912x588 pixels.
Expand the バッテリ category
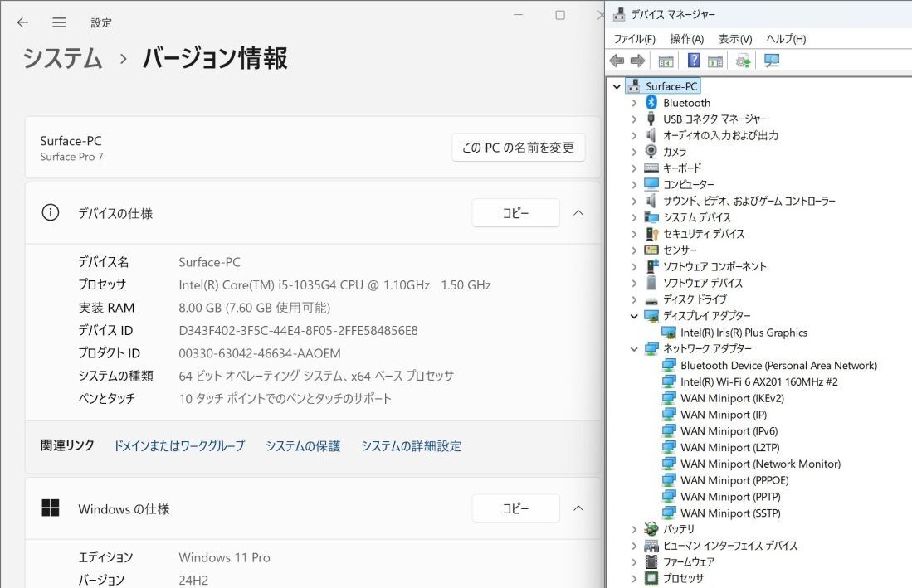[x=635, y=528]
